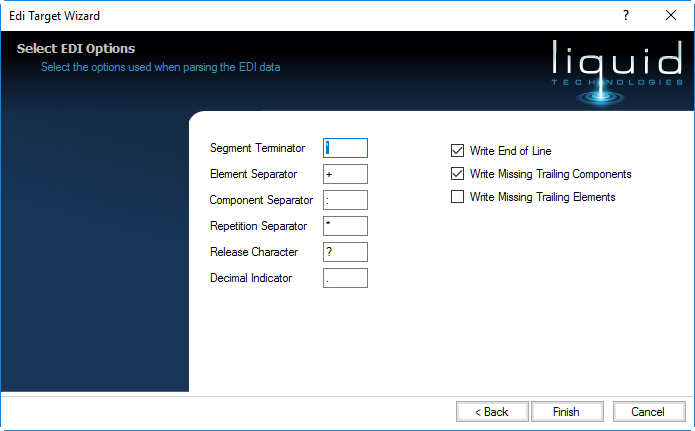Close the Edi Target Wizard window
The width and height of the screenshot is (695, 431).
(671, 15)
